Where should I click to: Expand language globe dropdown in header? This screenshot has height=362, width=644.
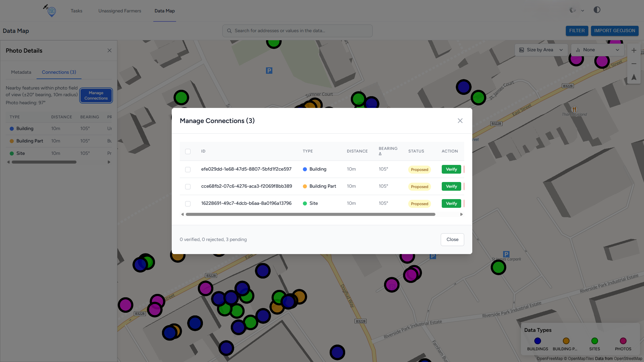click(577, 10)
